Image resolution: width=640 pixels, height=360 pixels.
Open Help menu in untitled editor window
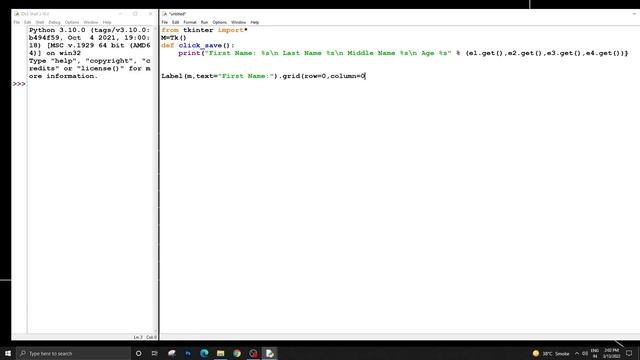tap(255, 22)
